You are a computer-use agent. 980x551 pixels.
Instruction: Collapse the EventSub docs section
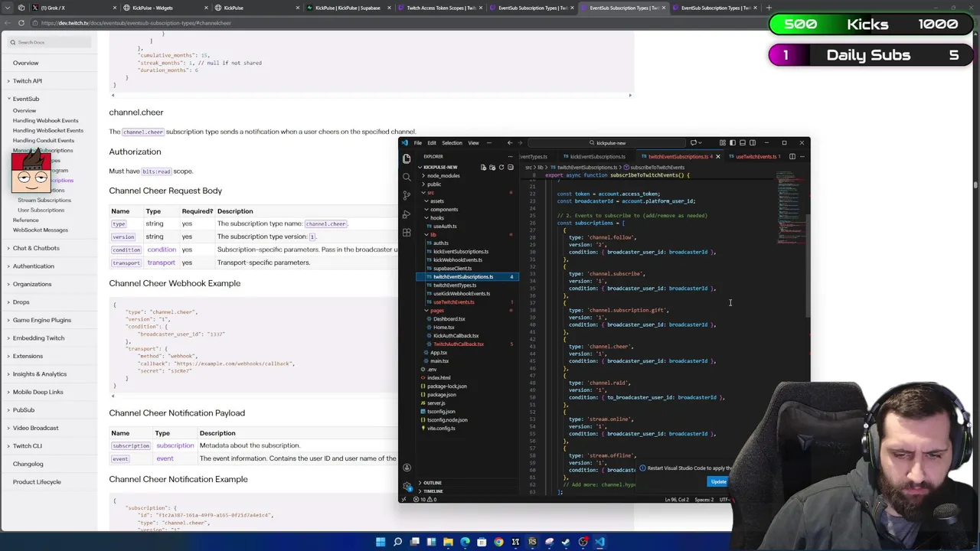click(25, 99)
